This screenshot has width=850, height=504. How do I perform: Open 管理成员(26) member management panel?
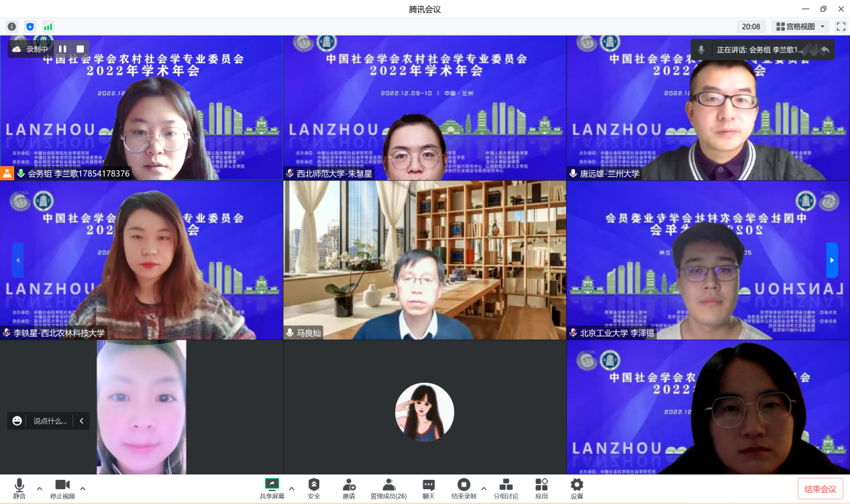coord(388,489)
